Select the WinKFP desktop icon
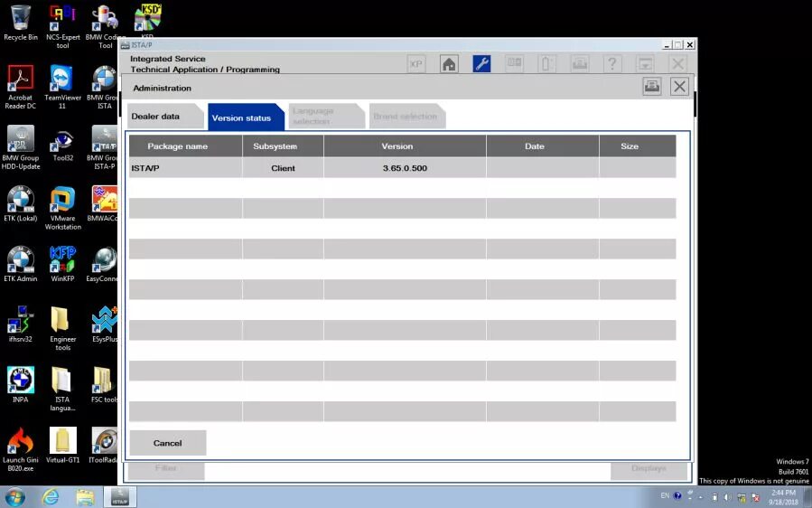 62,264
